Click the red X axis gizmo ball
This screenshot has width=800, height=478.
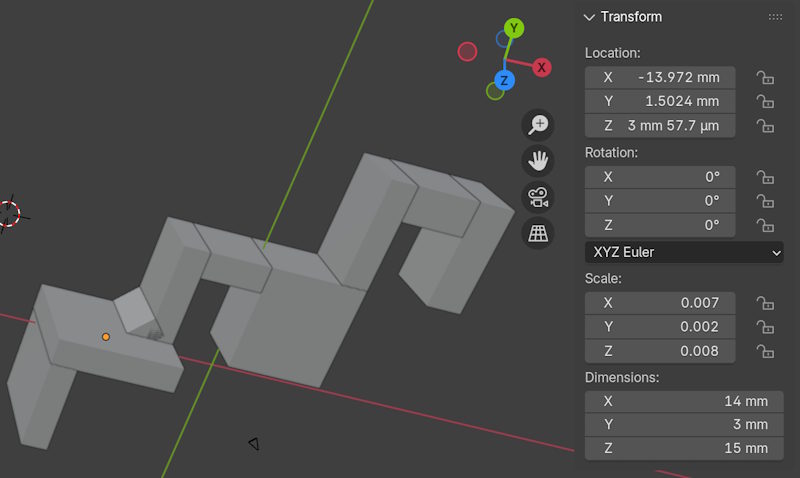click(x=541, y=67)
